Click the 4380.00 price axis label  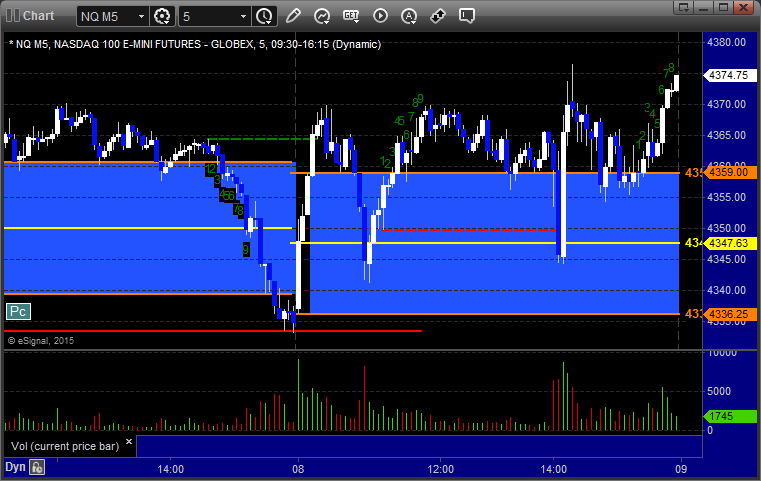click(726, 42)
